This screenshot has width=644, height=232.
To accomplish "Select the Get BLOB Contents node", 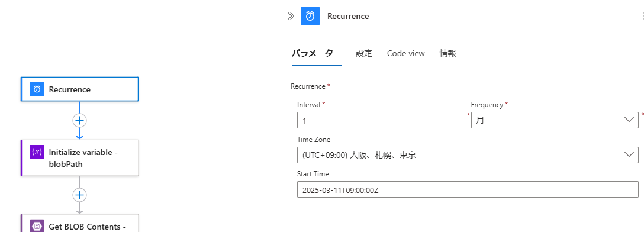I will tap(80, 223).
